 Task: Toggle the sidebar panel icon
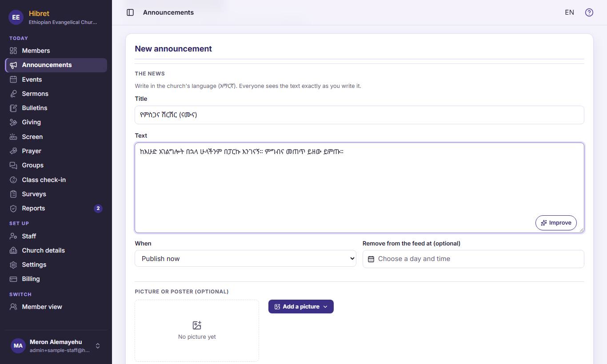coord(130,12)
